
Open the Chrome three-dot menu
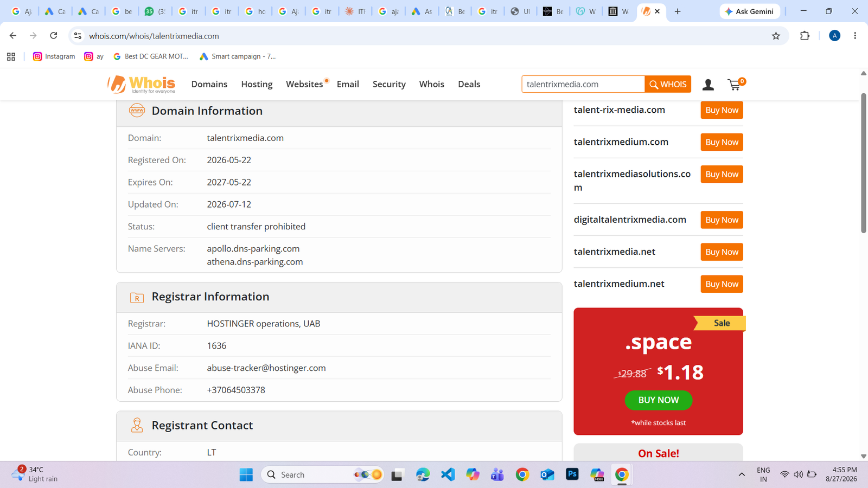click(855, 36)
